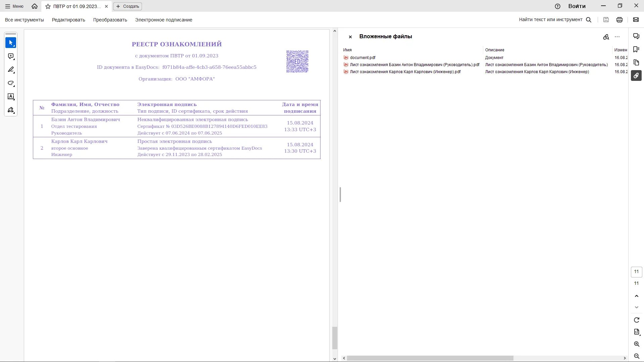644x362 pixels.
Task: Open the bookmarks panel in sidebar
Action: click(636, 50)
